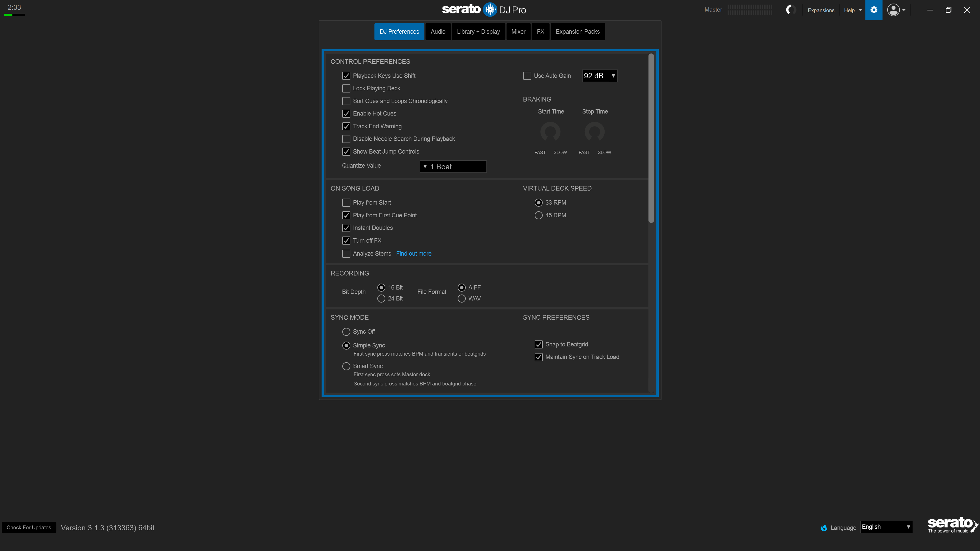Click the Check For Updates button
The width and height of the screenshot is (980, 551).
coord(29,528)
